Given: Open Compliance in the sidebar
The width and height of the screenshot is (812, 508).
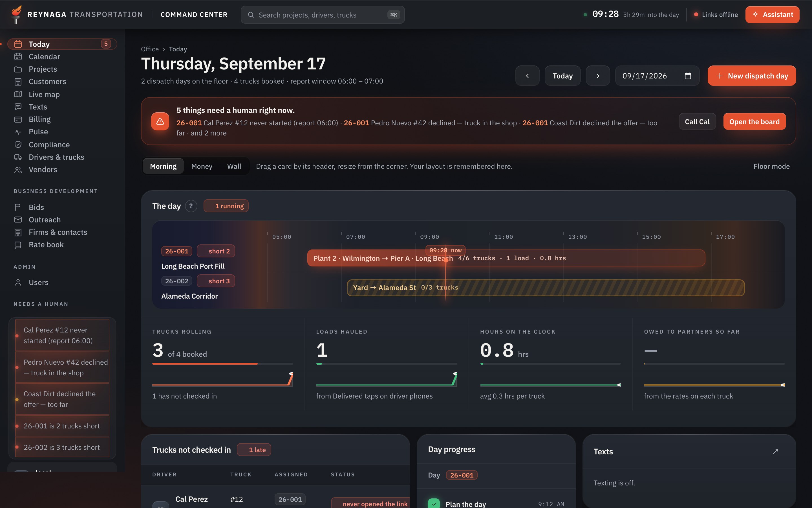Looking at the screenshot, I should (x=62, y=144).
